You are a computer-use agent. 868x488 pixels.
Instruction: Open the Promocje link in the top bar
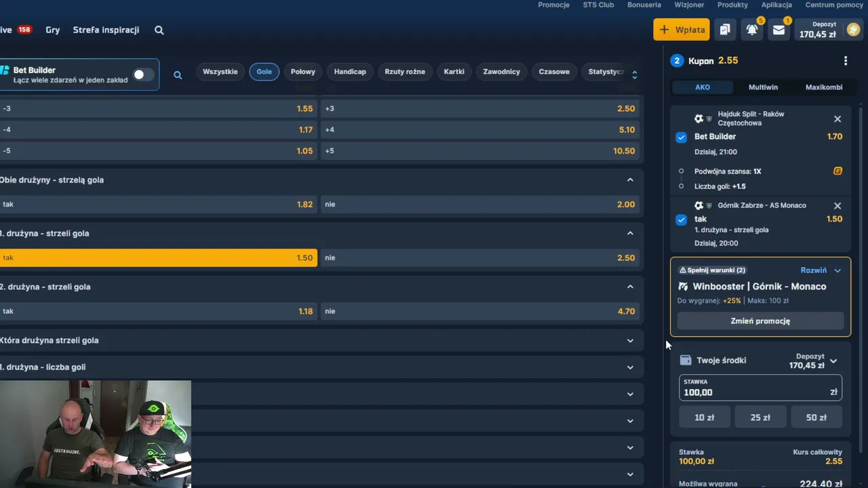(553, 5)
